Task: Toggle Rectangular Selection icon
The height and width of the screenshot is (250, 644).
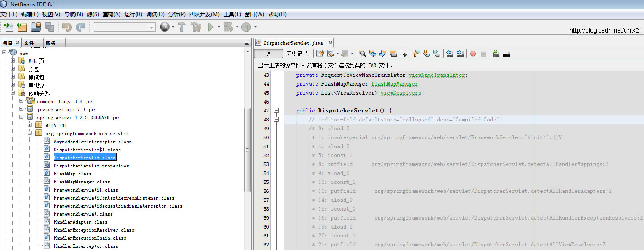Action: click(403, 54)
